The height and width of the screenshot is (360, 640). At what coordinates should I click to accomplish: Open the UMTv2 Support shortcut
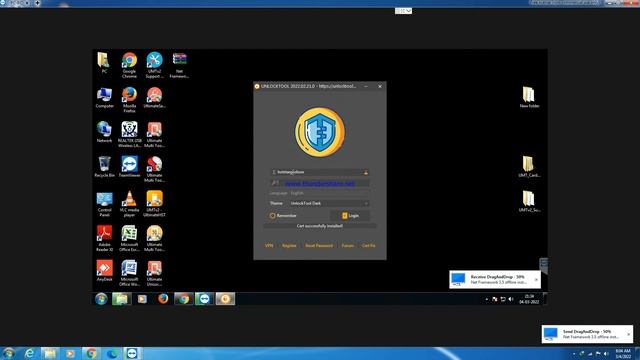tap(154, 65)
